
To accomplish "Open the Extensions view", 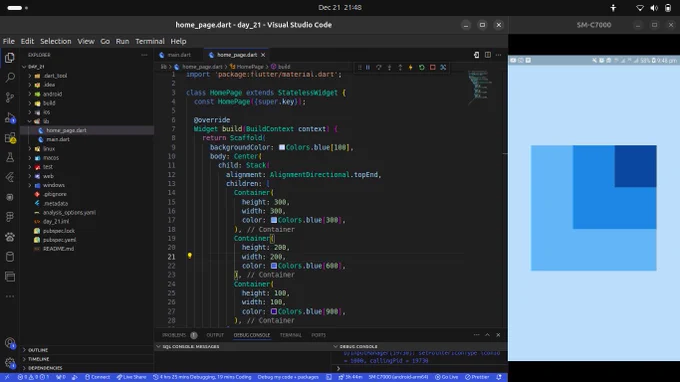I will [x=10, y=137].
